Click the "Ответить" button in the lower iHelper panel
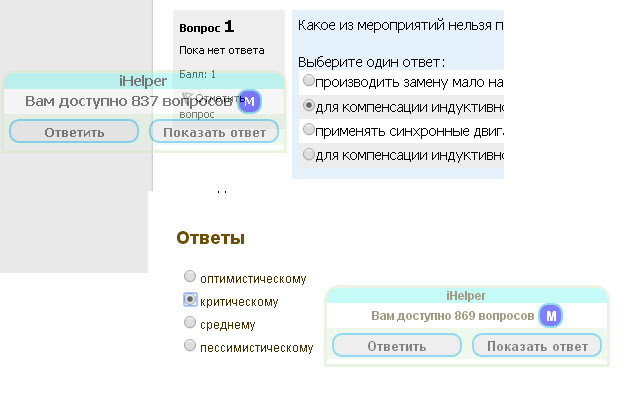 tap(397, 346)
